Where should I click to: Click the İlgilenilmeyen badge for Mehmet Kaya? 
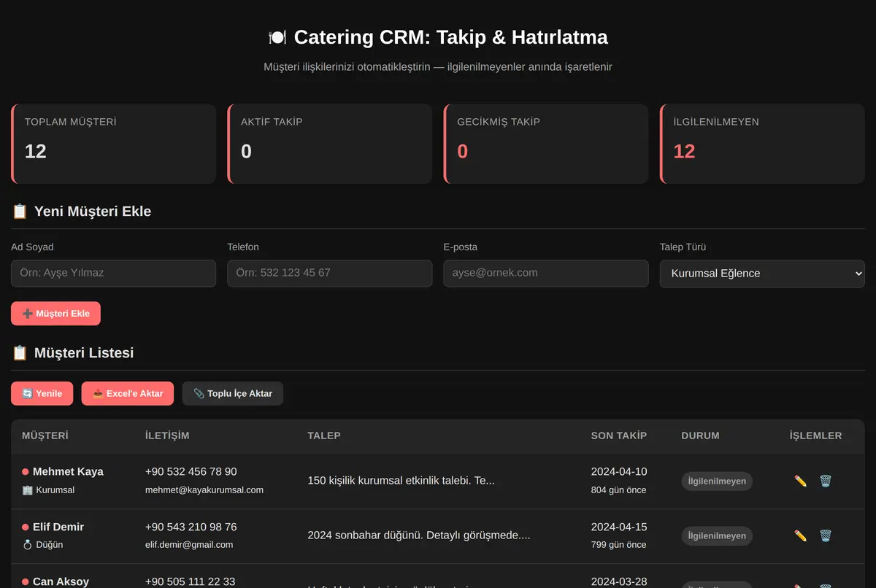[x=717, y=481]
